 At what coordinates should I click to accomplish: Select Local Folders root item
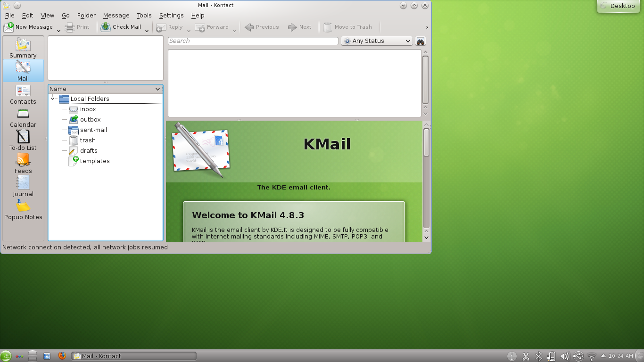point(90,99)
